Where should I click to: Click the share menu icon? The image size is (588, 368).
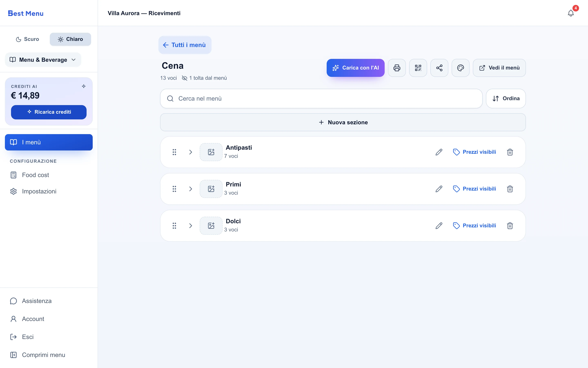point(439,68)
